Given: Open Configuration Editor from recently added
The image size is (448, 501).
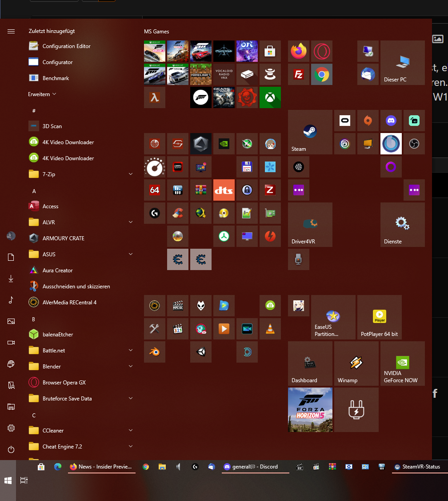Looking at the screenshot, I should pyautogui.click(x=81, y=46).
